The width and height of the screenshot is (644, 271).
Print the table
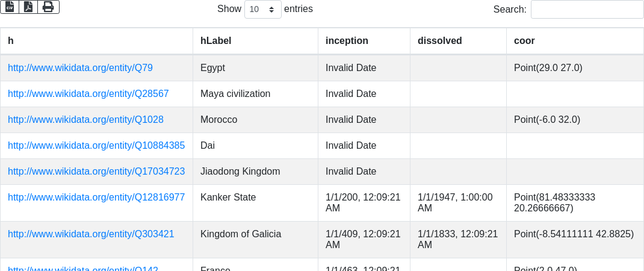pyautogui.click(x=48, y=7)
